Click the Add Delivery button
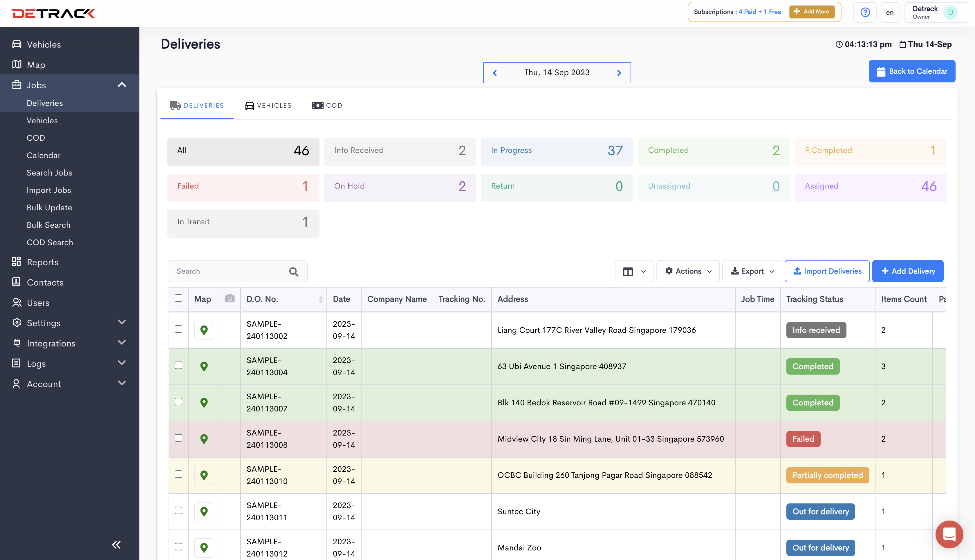The width and height of the screenshot is (975, 560). [x=907, y=271]
